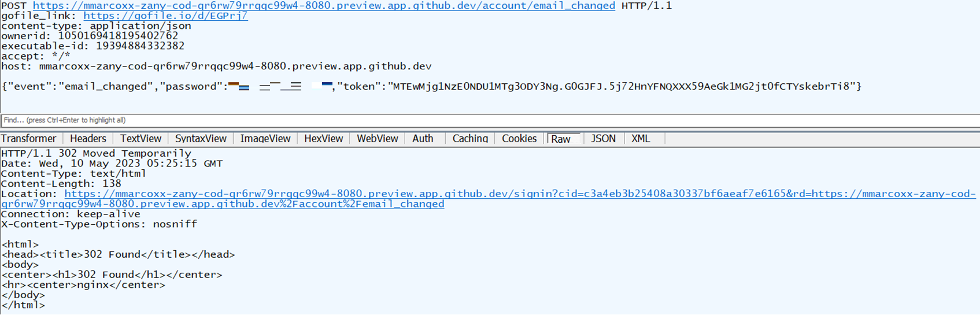Click the Connection: keep-alive line
The image size is (980, 315).
(71, 214)
